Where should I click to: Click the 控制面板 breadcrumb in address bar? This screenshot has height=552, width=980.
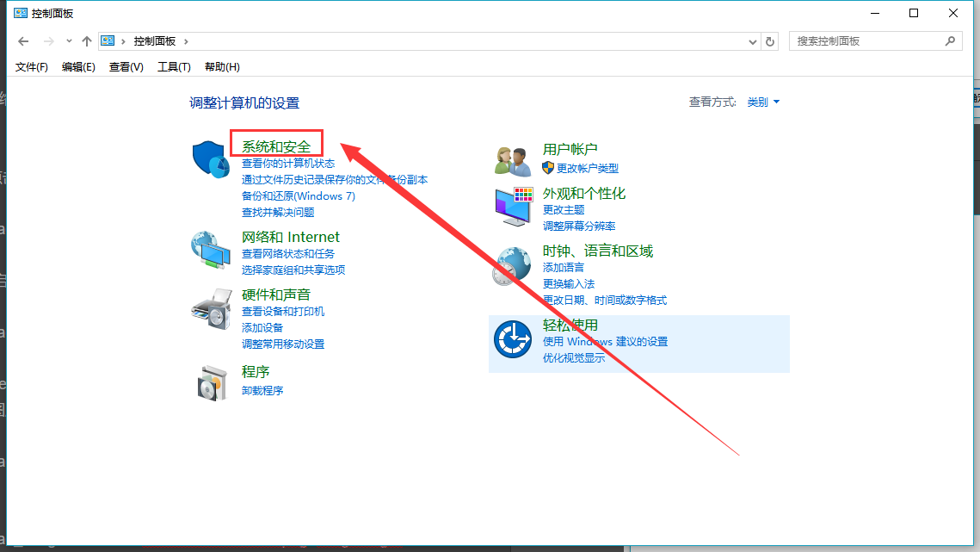tap(154, 41)
